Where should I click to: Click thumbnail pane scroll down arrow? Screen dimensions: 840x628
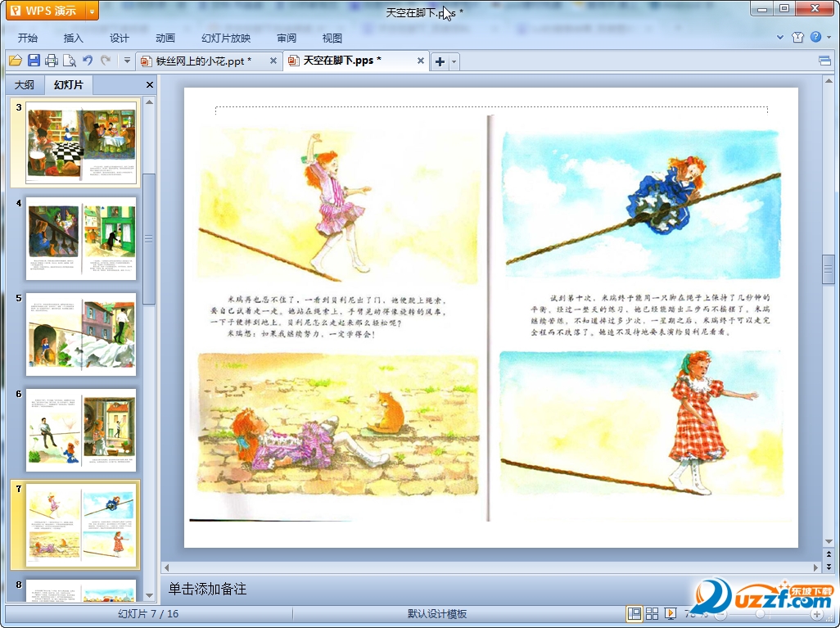[x=150, y=595]
